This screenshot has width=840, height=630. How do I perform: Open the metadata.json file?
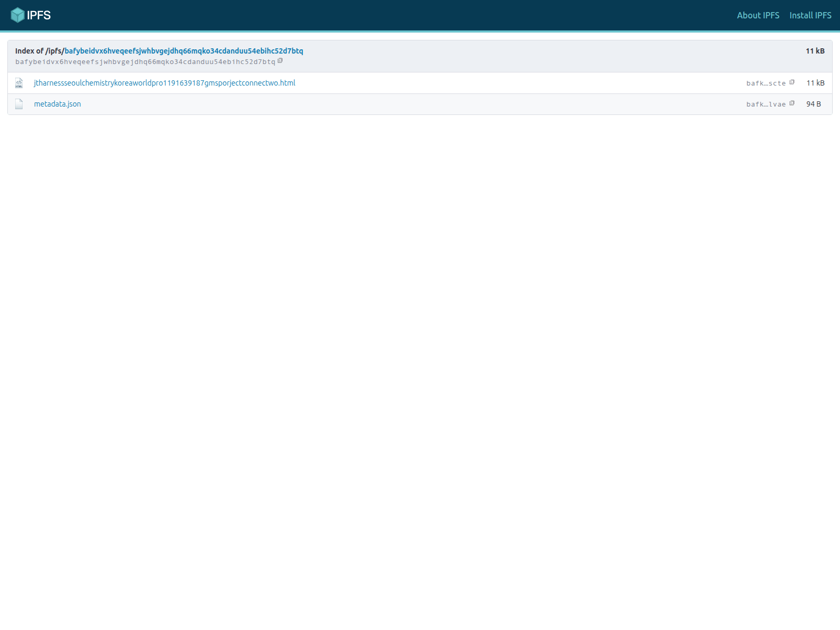58,104
